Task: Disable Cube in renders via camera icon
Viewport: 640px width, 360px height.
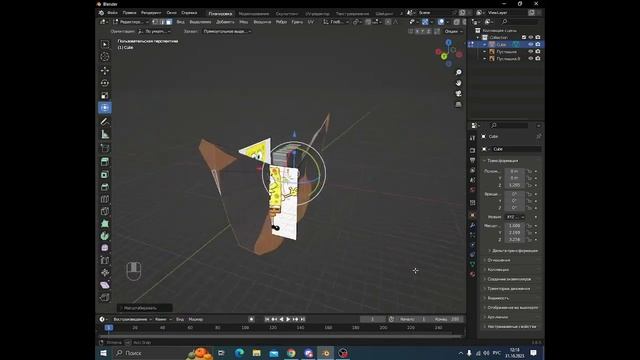Action: (x=538, y=44)
